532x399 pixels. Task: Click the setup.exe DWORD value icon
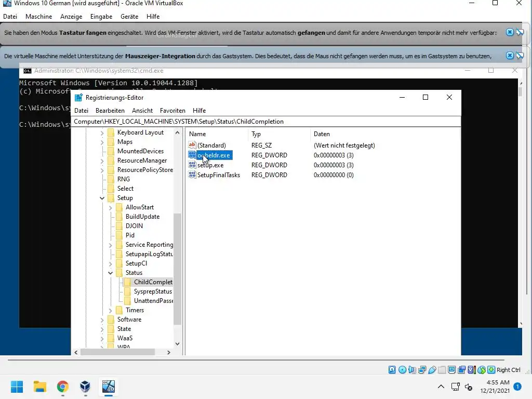(x=192, y=165)
